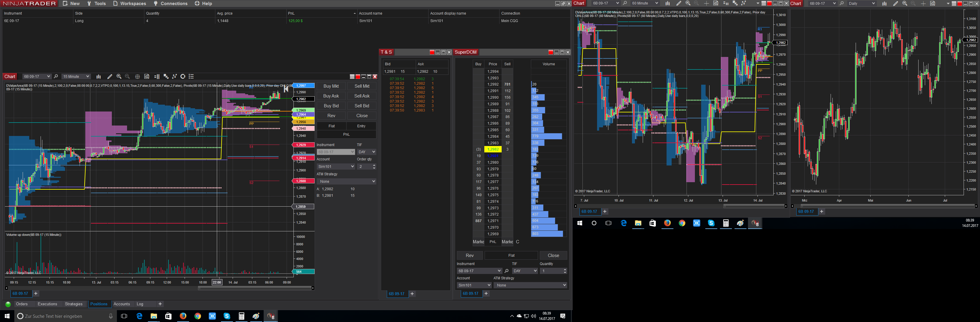Open Data Box in Daily chart
Image resolution: width=980 pixels, height=322 pixels.
tap(933, 3)
